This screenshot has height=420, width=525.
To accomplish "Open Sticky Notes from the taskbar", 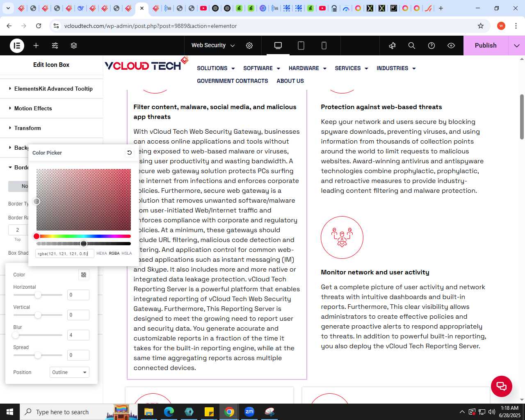I will pos(209,412).
